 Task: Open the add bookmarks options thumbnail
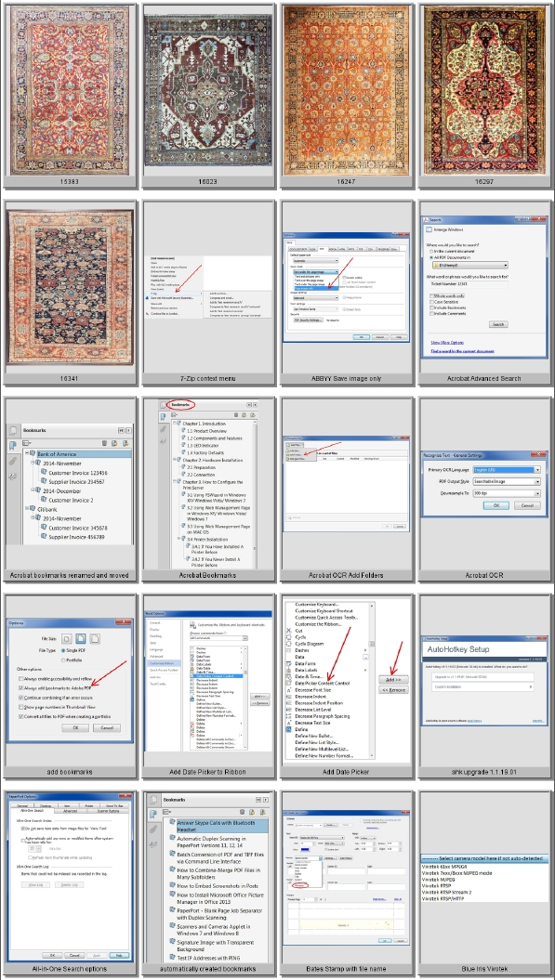pos(70,681)
